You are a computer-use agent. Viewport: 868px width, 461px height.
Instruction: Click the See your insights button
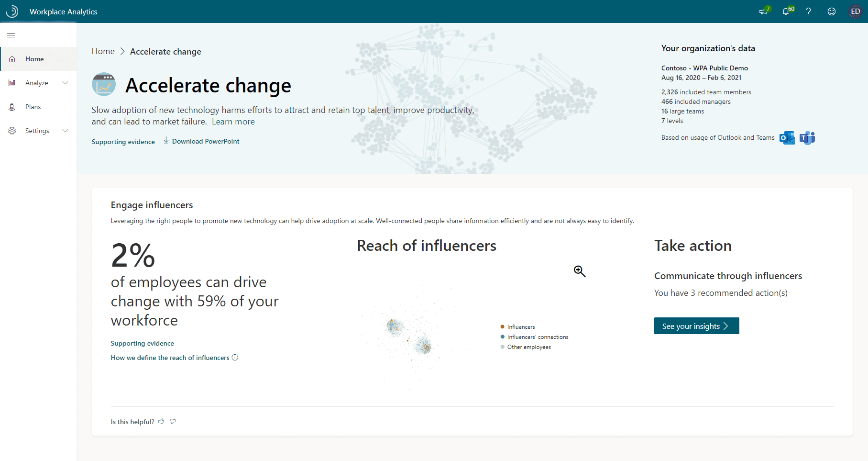(x=696, y=326)
